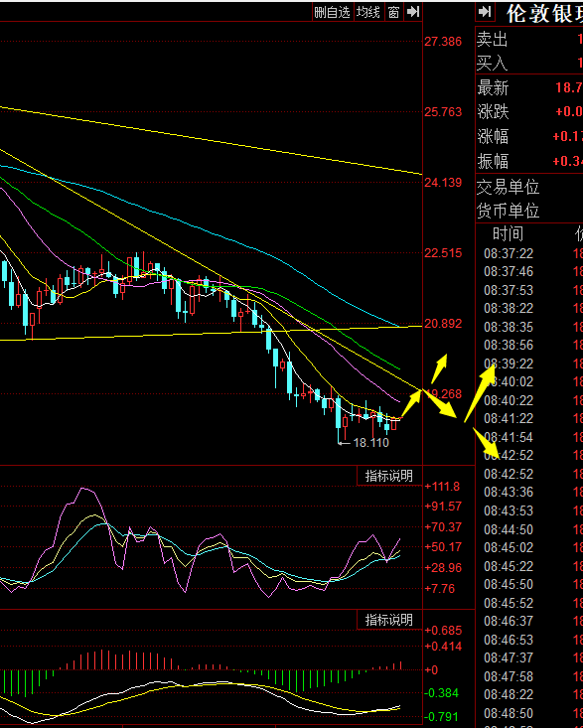The width and height of the screenshot is (583, 728).
Task: Click the 删自选 button above the chart
Action: pos(332,12)
